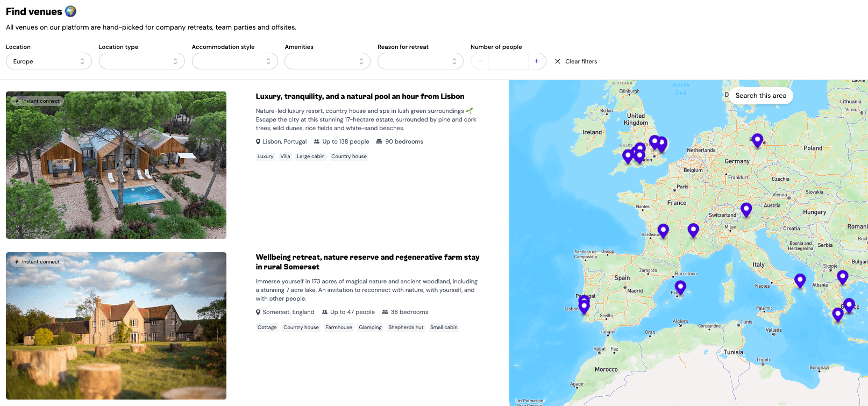The width and height of the screenshot is (868, 406).
Task: Click the Number of people input field
Action: [x=508, y=61]
